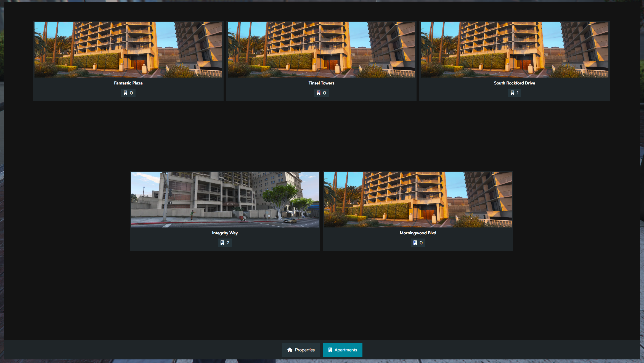The image size is (644, 363).
Task: Click the count 2 under Integrity Way
Action: [228, 243]
